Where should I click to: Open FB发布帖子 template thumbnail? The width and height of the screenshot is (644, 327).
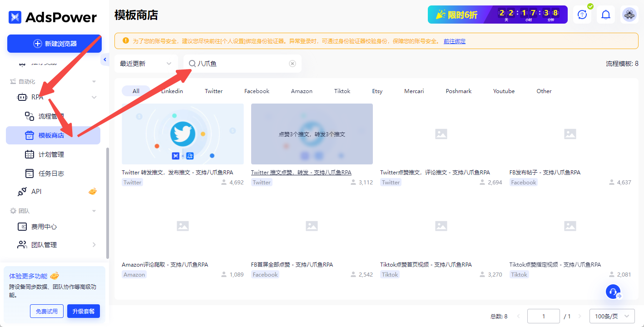click(x=570, y=134)
